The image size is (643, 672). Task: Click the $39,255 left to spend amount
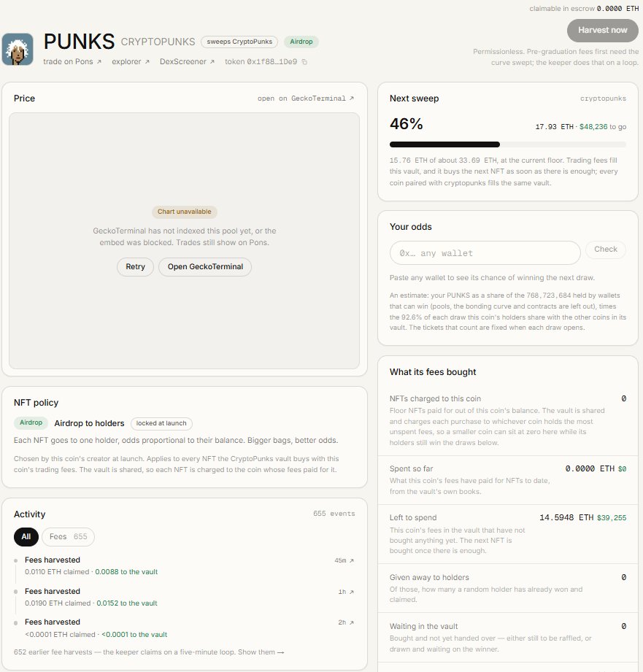click(612, 518)
